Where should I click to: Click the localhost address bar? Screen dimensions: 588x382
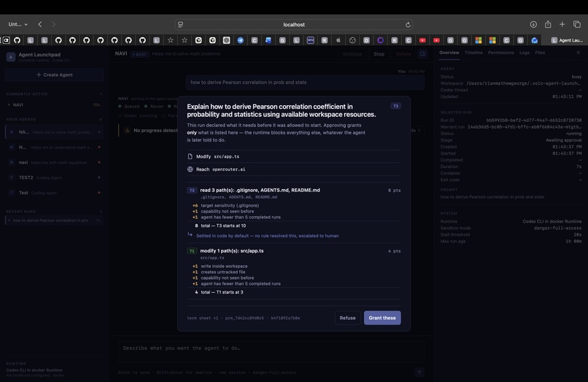pyautogui.click(x=293, y=25)
